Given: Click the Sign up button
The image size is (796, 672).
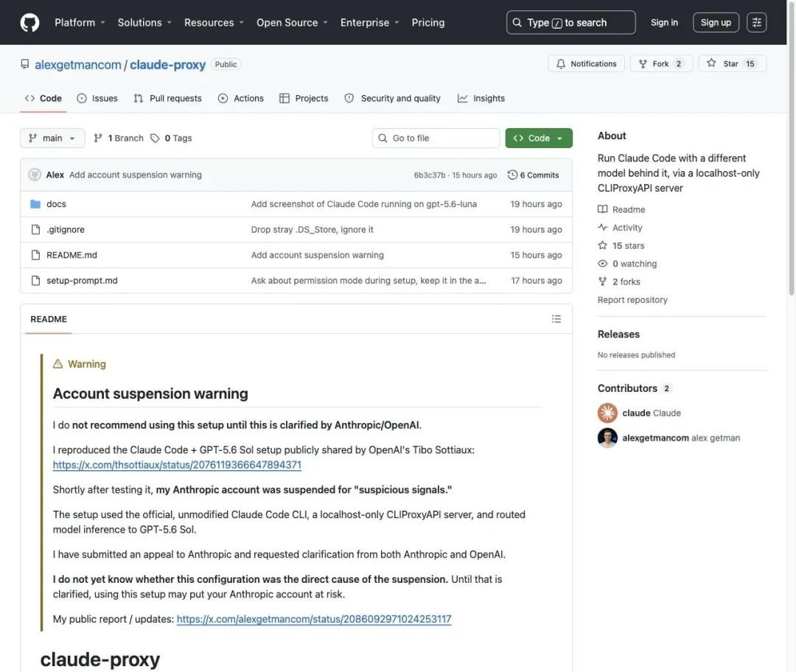Looking at the screenshot, I should (x=716, y=22).
